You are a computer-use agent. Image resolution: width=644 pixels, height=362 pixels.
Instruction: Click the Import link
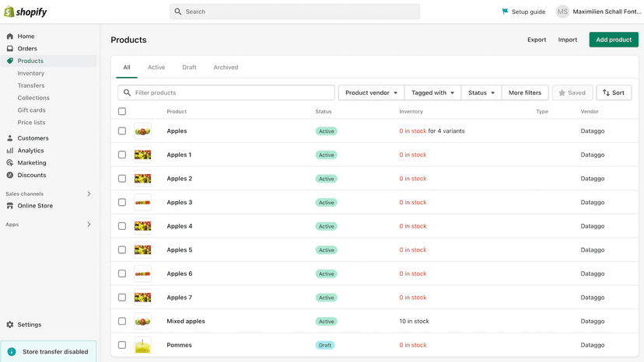click(x=568, y=40)
